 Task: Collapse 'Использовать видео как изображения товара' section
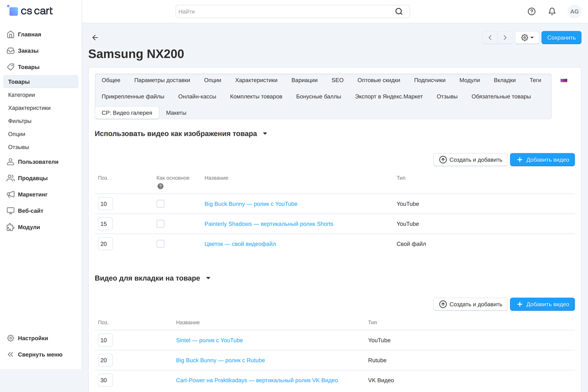point(265,134)
